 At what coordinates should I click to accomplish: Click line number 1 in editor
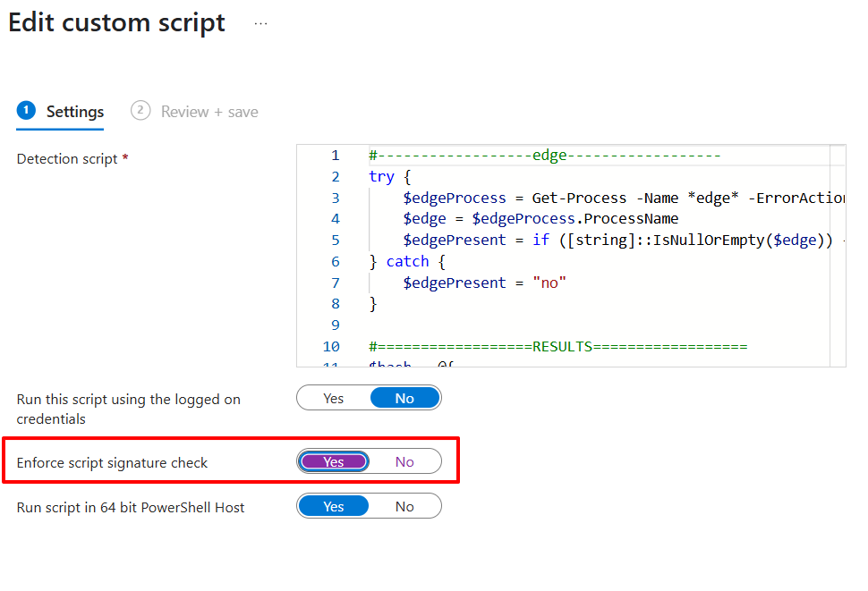pos(335,156)
